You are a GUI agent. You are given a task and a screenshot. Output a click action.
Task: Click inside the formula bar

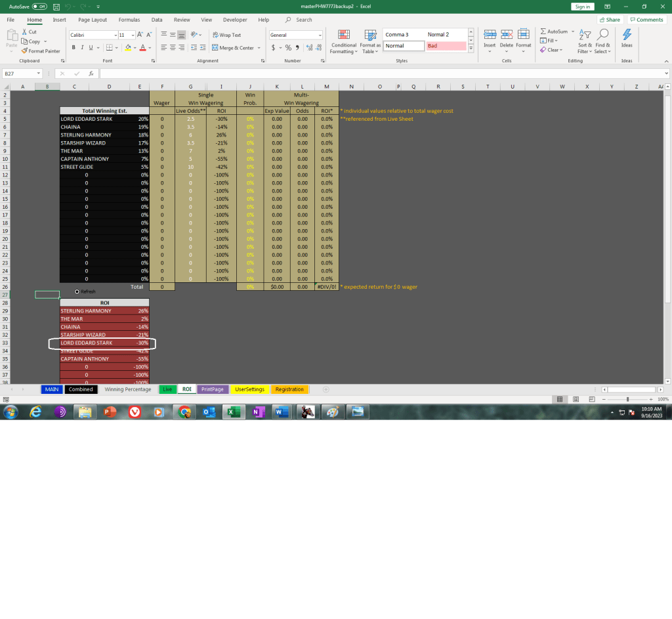(381, 74)
